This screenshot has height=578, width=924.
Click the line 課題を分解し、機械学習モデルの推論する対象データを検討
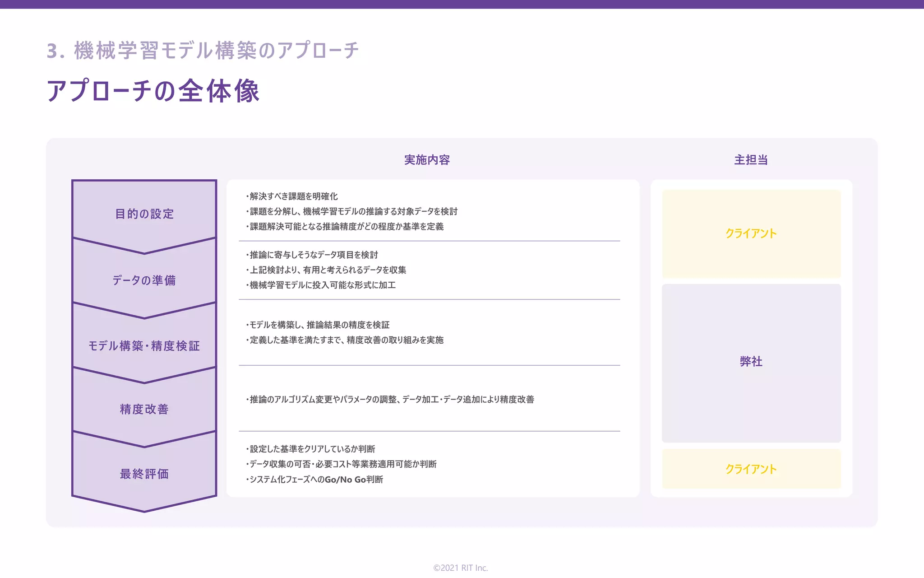(x=351, y=211)
